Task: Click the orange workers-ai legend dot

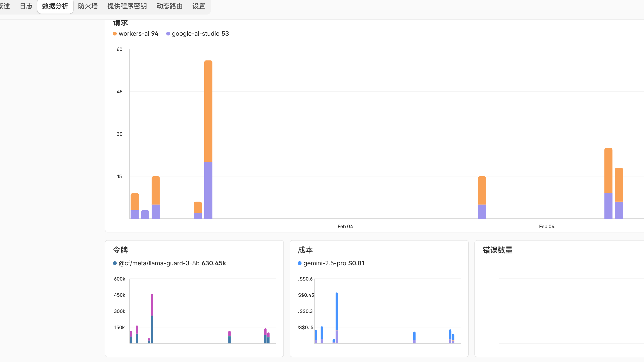Action: point(115,34)
